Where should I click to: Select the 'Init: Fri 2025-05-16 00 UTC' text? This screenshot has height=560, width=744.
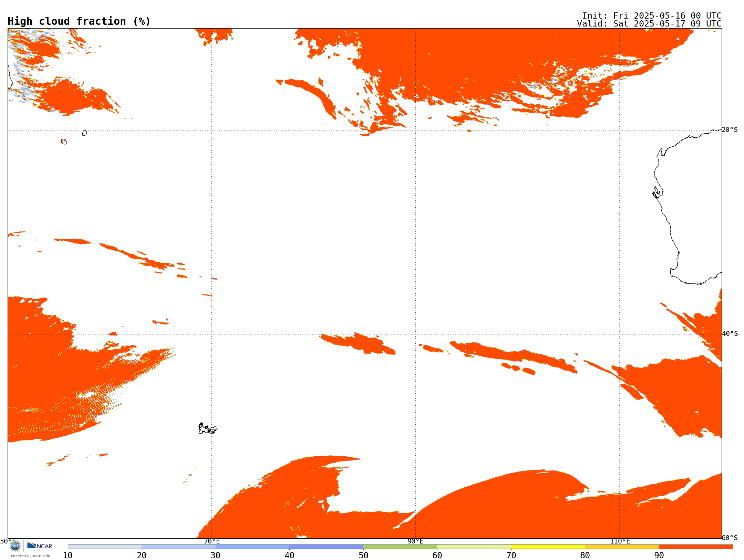pos(652,16)
